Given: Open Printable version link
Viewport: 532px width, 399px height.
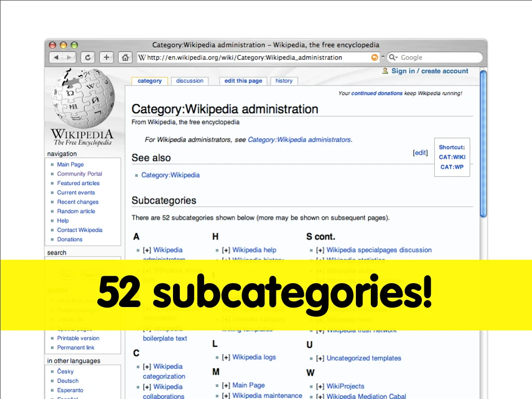Looking at the screenshot, I should (x=78, y=338).
